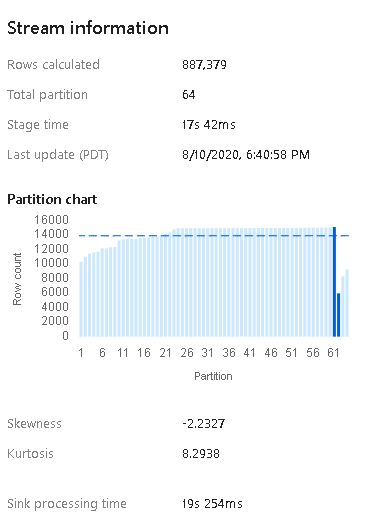Click the short dark blue partition bar
This screenshot has width=369, height=517.
tap(339, 315)
